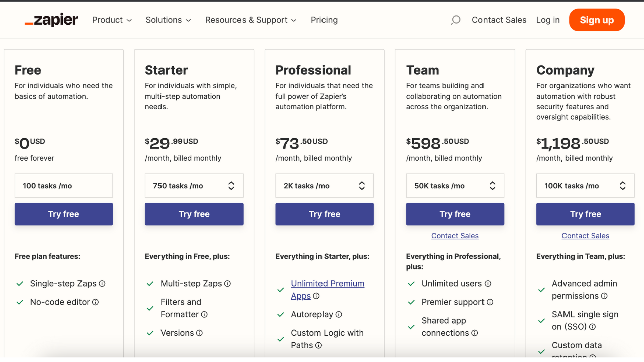Screen dimensions: 644x362
Task: Open the Unlimited Premium Apps link
Action: (328, 290)
